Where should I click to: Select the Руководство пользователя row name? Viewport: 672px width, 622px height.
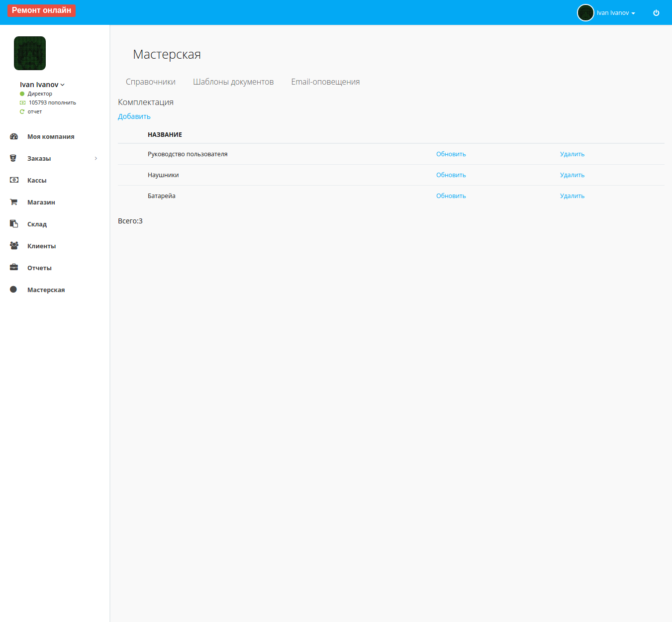click(188, 154)
